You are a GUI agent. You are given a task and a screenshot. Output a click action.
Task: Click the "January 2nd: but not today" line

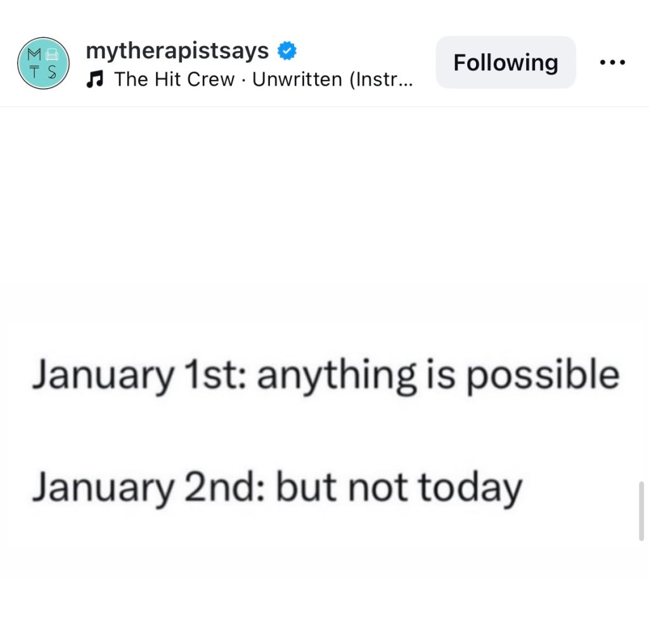click(277, 489)
